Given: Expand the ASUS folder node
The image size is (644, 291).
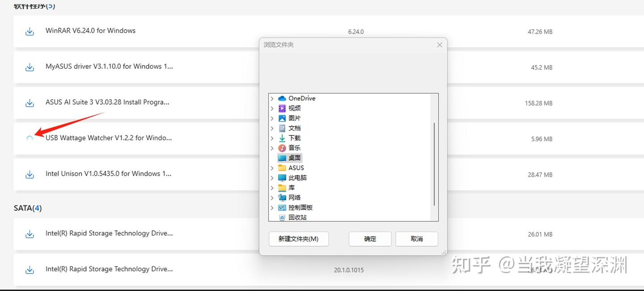Looking at the screenshot, I should point(272,168).
